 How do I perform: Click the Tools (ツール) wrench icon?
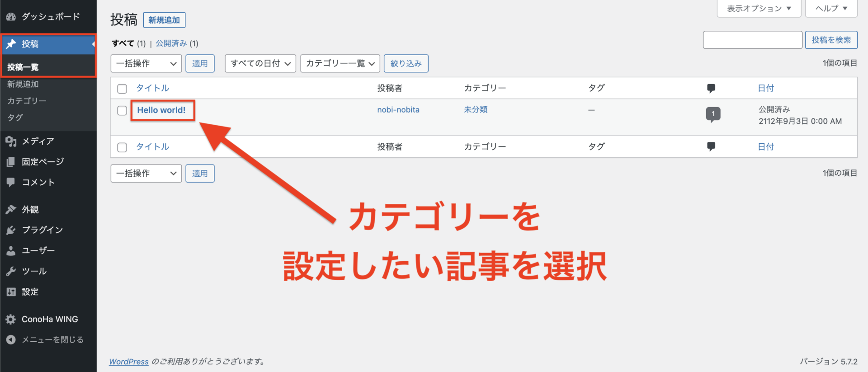tap(11, 271)
